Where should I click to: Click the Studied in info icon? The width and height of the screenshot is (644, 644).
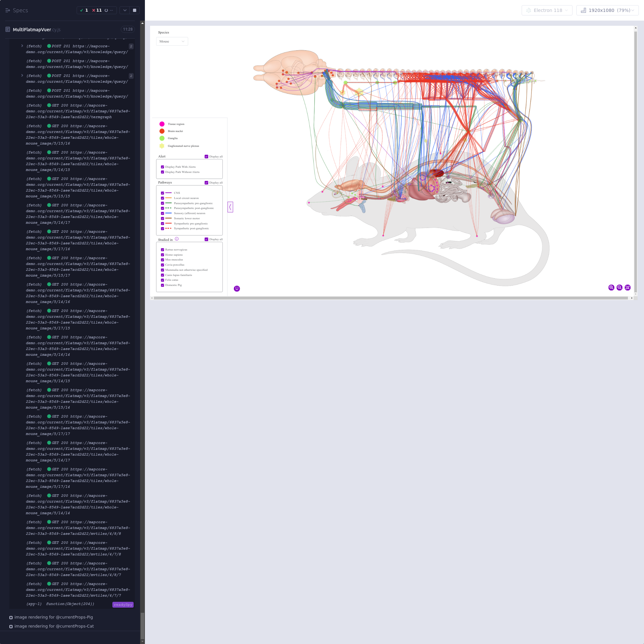[177, 239]
